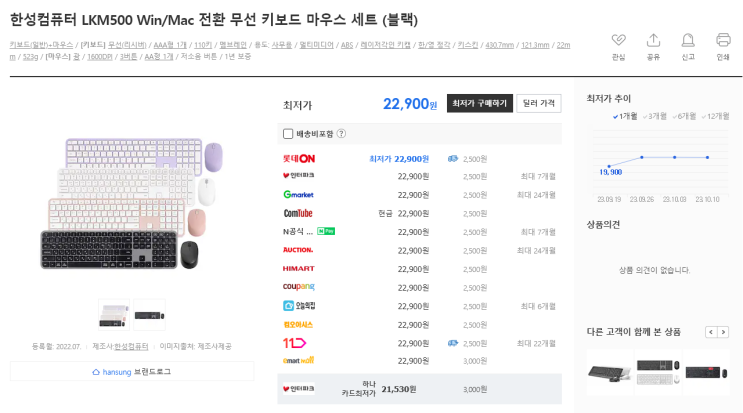Show next related products with right arrow
Viewport: 743px width, 413px height.
click(726, 332)
